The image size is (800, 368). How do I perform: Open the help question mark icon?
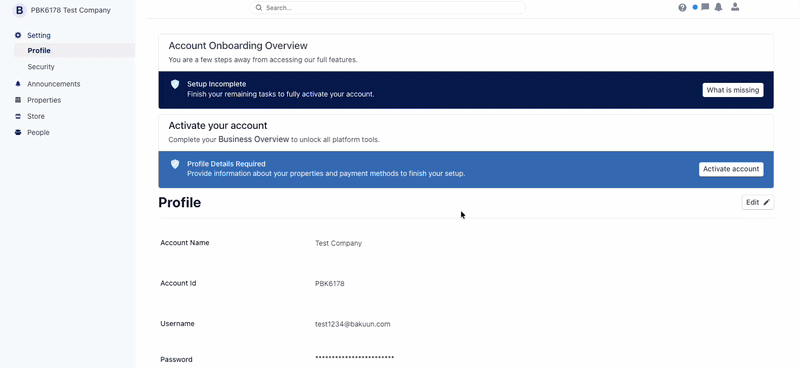click(682, 8)
